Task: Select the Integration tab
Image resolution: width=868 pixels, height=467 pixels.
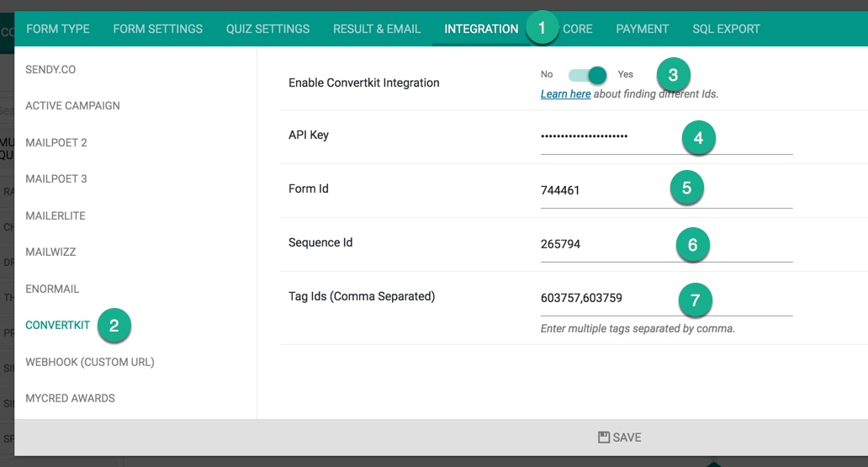Action: click(x=481, y=29)
